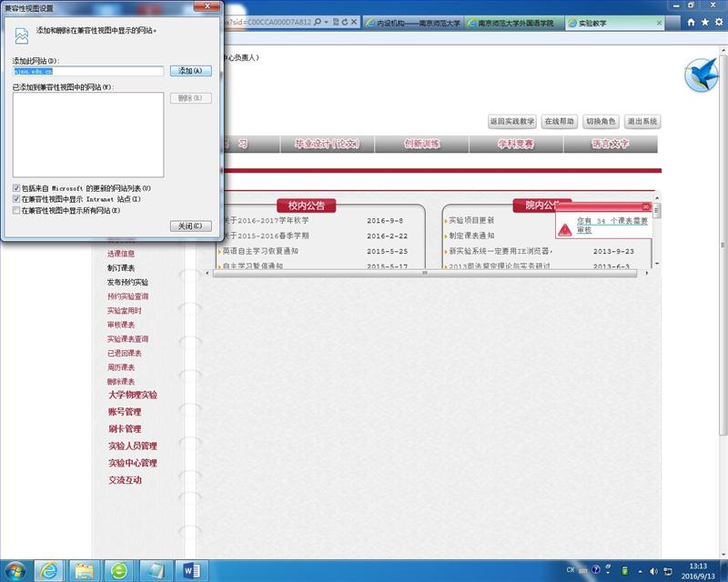Click the volume speaker tray icon
The width and height of the screenshot is (728, 582).
653,570
